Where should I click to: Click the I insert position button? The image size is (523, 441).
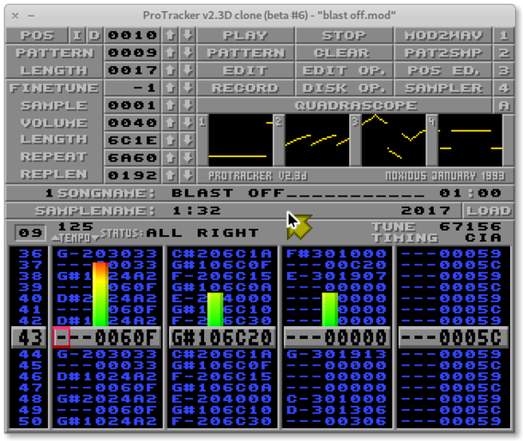[x=77, y=35]
